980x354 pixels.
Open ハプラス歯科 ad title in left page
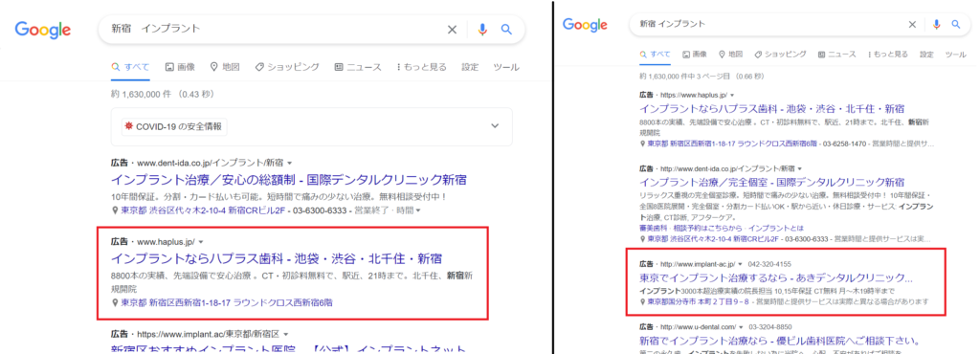[x=277, y=258]
